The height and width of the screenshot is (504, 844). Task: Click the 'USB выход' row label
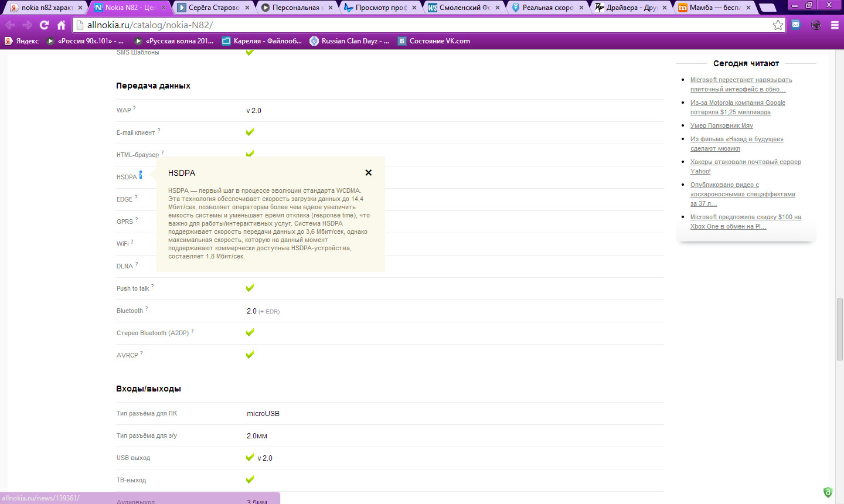pyautogui.click(x=133, y=458)
